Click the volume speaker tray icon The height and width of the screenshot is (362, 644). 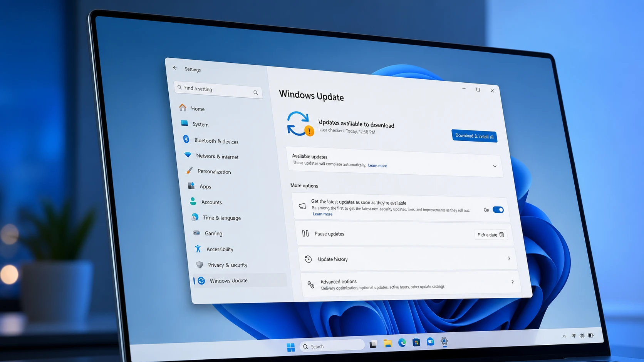(x=582, y=335)
